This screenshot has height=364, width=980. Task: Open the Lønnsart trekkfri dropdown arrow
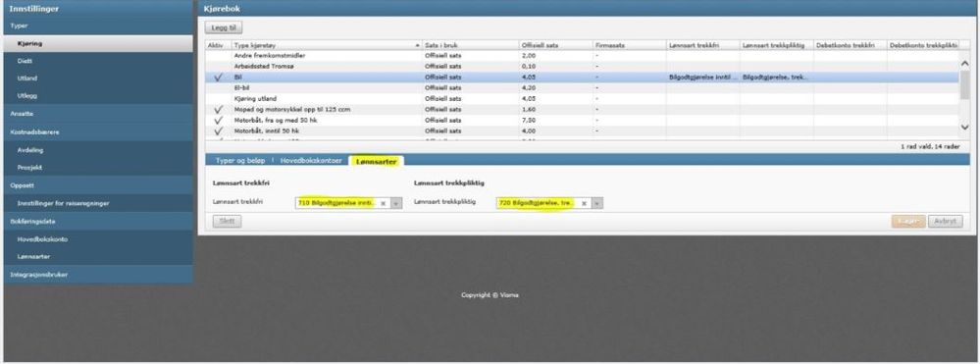(396, 203)
